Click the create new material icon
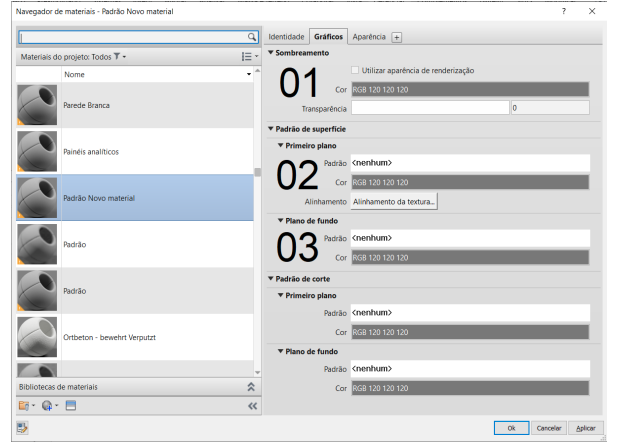Image resolution: width=637 pixels, height=443 pixels. 49,406
